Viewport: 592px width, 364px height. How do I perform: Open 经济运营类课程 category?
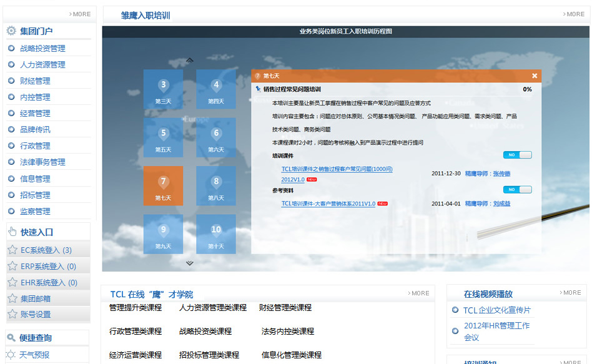click(135, 355)
